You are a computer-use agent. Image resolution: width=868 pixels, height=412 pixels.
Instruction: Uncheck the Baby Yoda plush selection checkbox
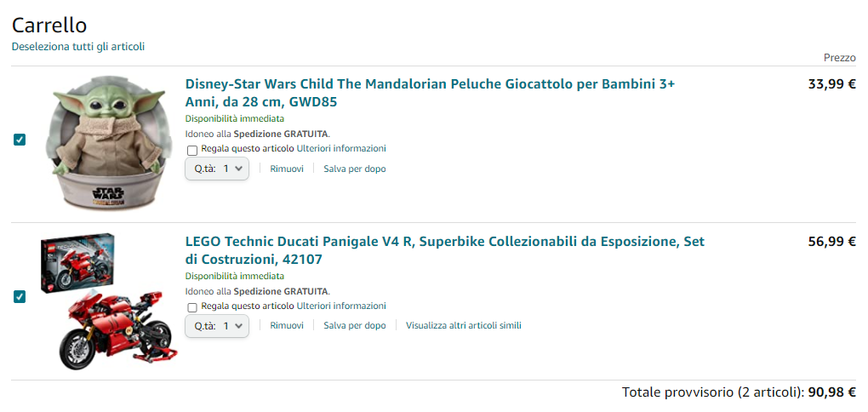pos(20,140)
